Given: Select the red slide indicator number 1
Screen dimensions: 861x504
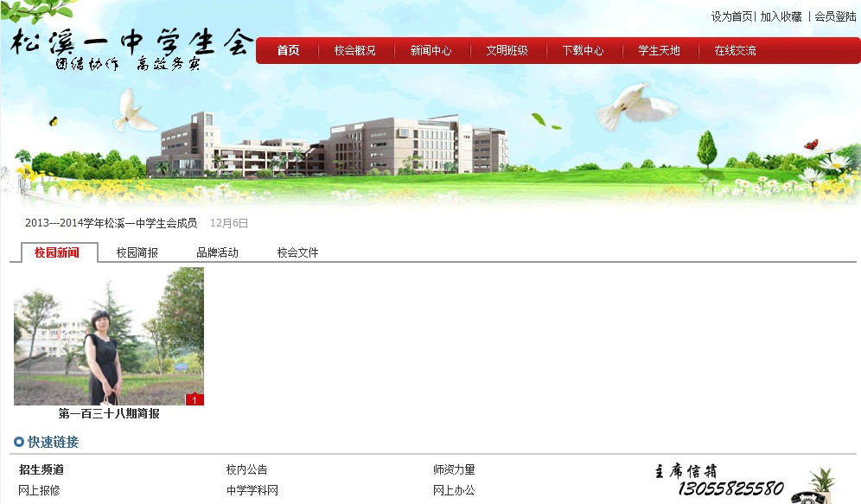Looking at the screenshot, I should [195, 399].
